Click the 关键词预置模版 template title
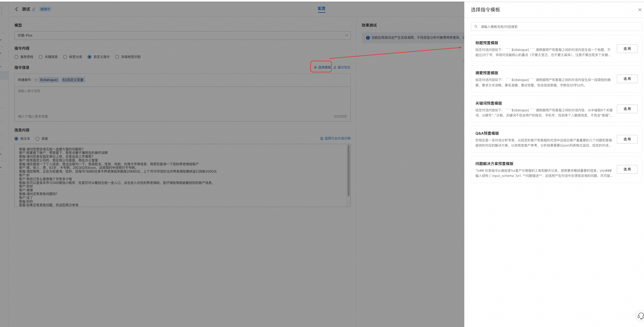The width and height of the screenshot is (644, 327). pos(489,103)
